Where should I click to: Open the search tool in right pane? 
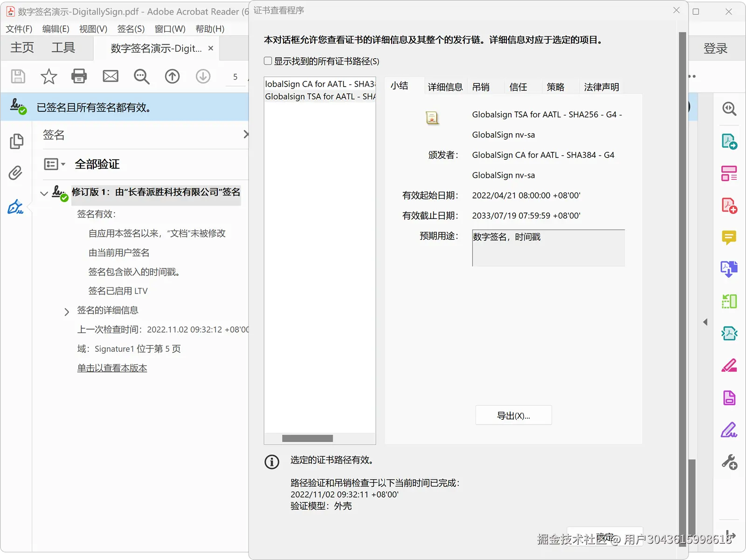tap(729, 109)
